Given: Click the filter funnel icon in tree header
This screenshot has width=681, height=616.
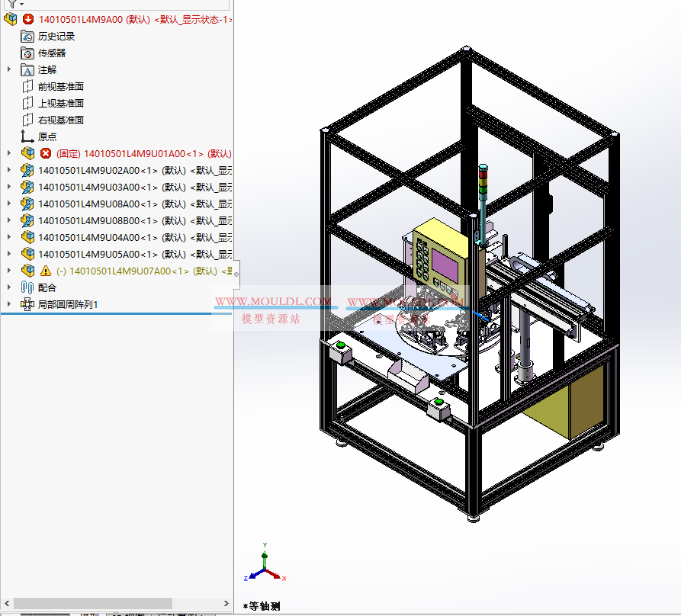Looking at the screenshot, I should (x=11, y=4).
